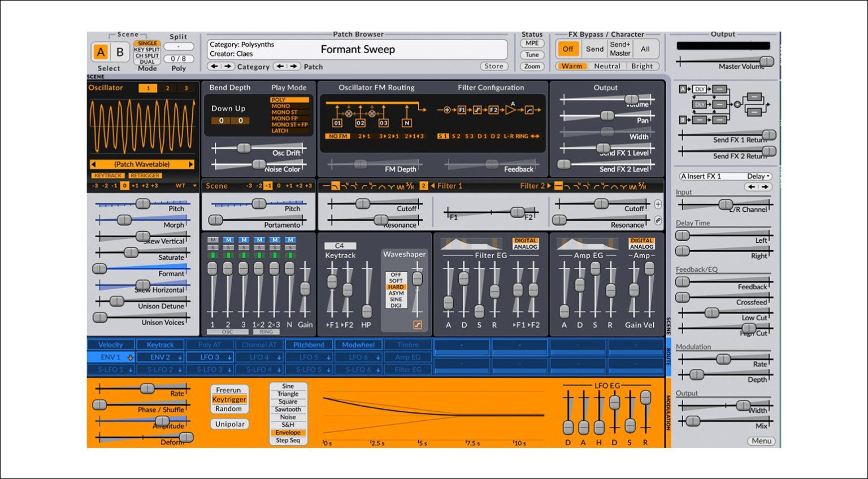Click the Store button to save the patch
Viewport: 868px width, 479px height.
(x=493, y=66)
